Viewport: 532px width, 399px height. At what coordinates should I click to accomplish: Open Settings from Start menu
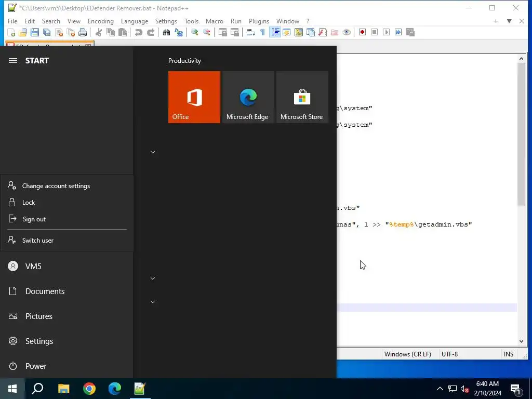[x=67, y=341]
